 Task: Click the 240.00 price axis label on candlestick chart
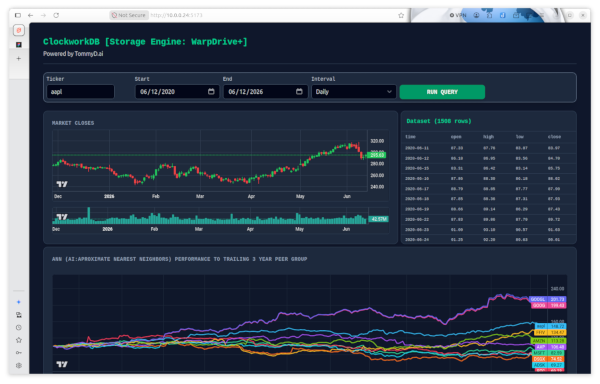tap(377, 187)
